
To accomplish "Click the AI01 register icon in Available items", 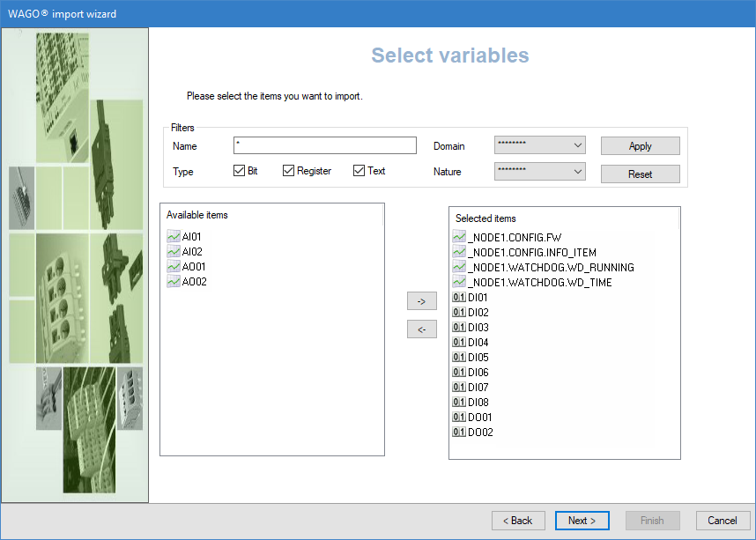I will point(173,237).
